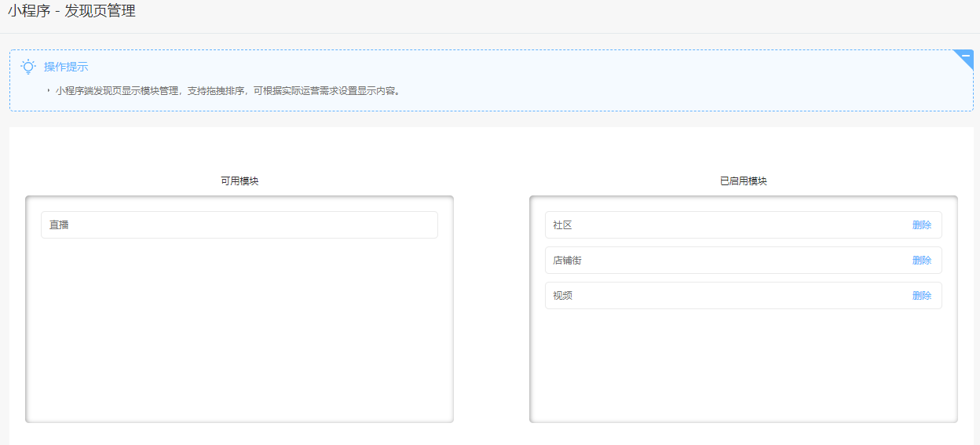Click 删除 for the 店铺街 module
Viewport: 980px width, 445px height.
pyautogui.click(x=922, y=260)
